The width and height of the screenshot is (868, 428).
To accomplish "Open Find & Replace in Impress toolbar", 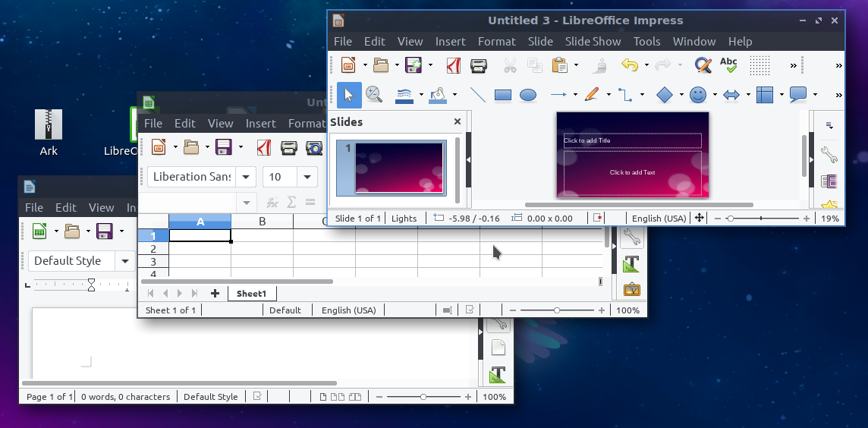I will coord(703,65).
